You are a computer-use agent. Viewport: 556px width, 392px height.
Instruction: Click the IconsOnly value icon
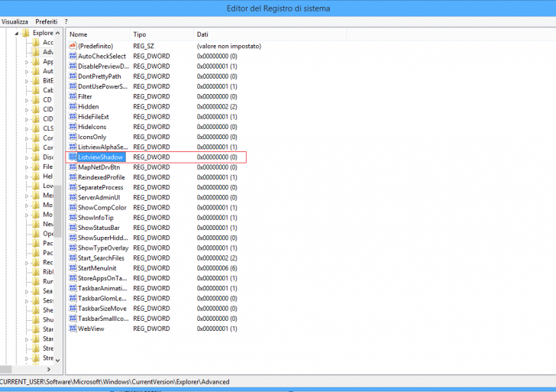click(73, 137)
